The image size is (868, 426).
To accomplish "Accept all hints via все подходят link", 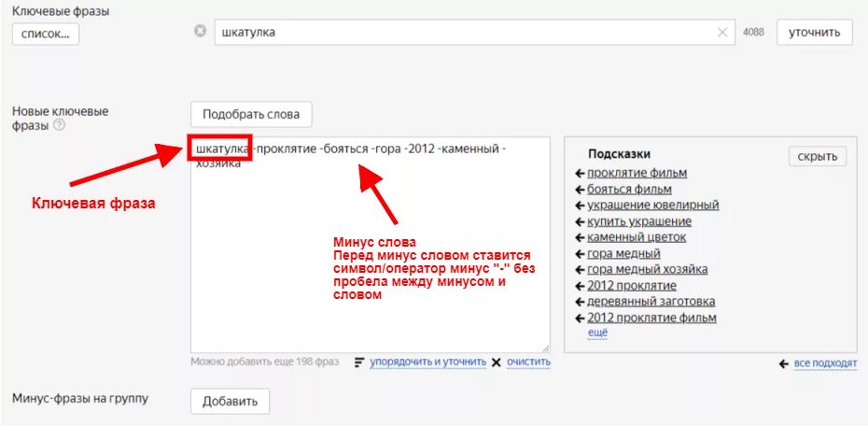I will 825,363.
